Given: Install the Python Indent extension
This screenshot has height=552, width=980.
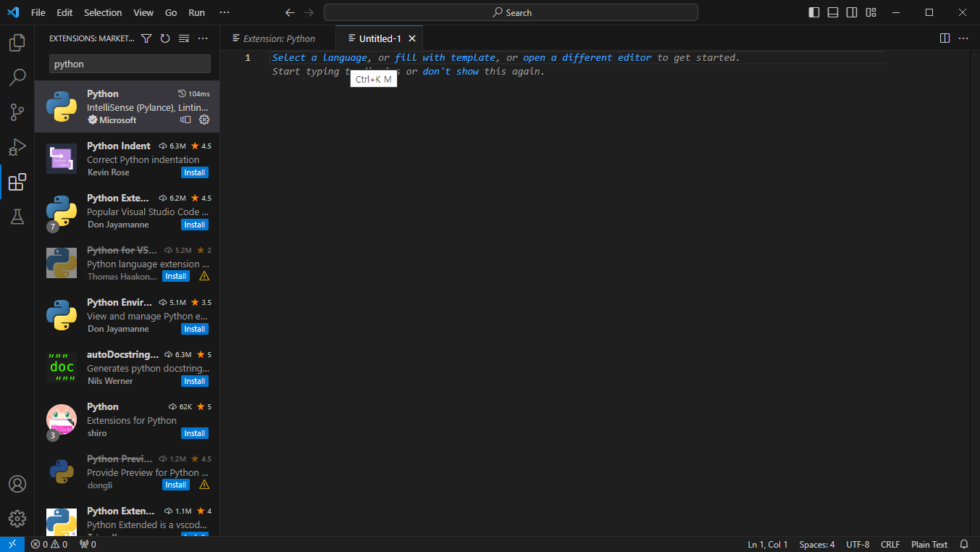Looking at the screenshot, I should click(195, 172).
